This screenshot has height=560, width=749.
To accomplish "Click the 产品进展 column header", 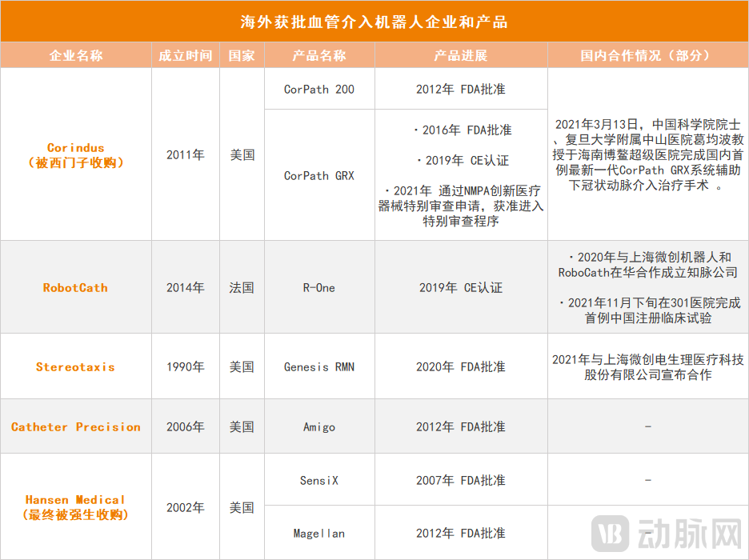I will click(x=461, y=55).
